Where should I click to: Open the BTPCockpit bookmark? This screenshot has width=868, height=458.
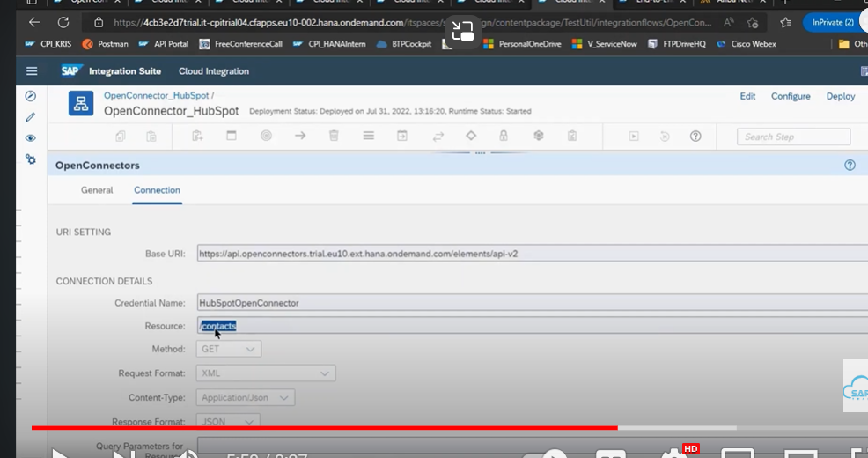tap(403, 44)
